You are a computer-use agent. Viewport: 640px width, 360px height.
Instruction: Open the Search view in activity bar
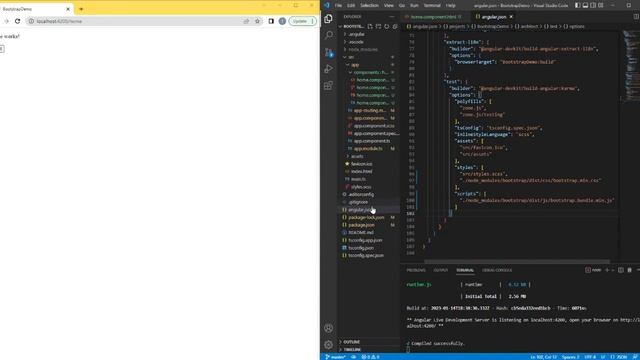(329, 35)
